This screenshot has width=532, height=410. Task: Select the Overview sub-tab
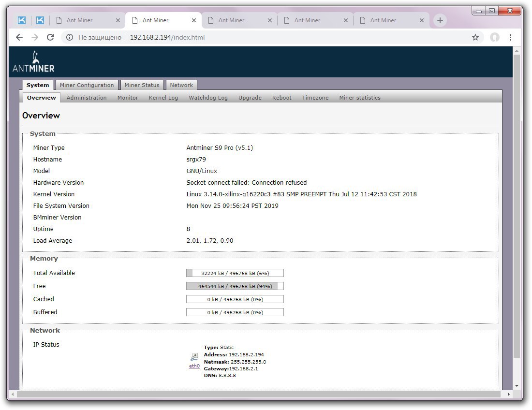click(42, 98)
